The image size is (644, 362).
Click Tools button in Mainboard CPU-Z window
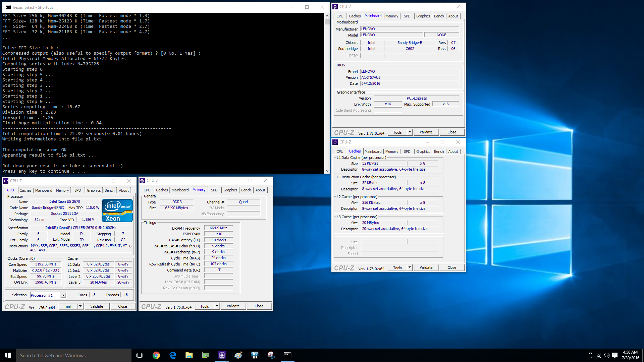[397, 132]
